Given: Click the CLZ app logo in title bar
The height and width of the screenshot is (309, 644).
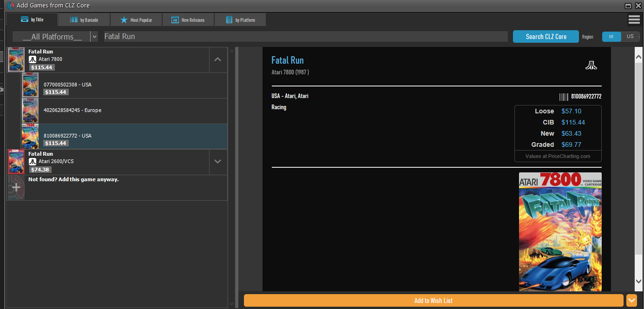Looking at the screenshot, I should [10, 6].
